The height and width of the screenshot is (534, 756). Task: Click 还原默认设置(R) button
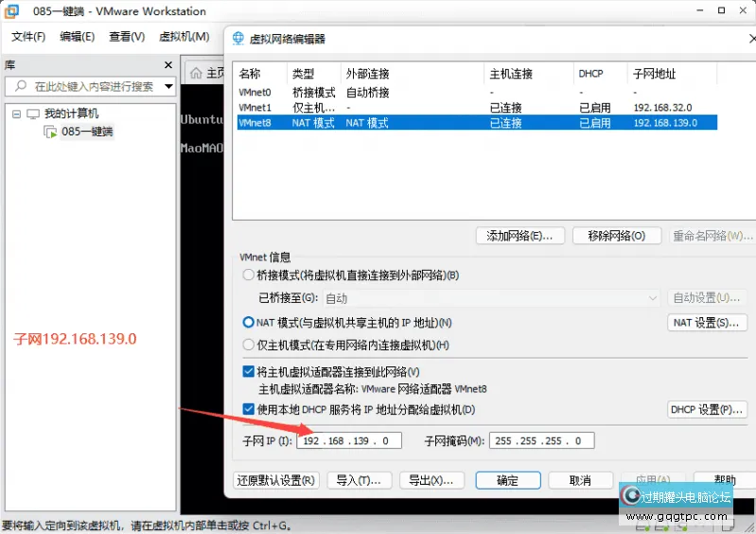click(275, 480)
